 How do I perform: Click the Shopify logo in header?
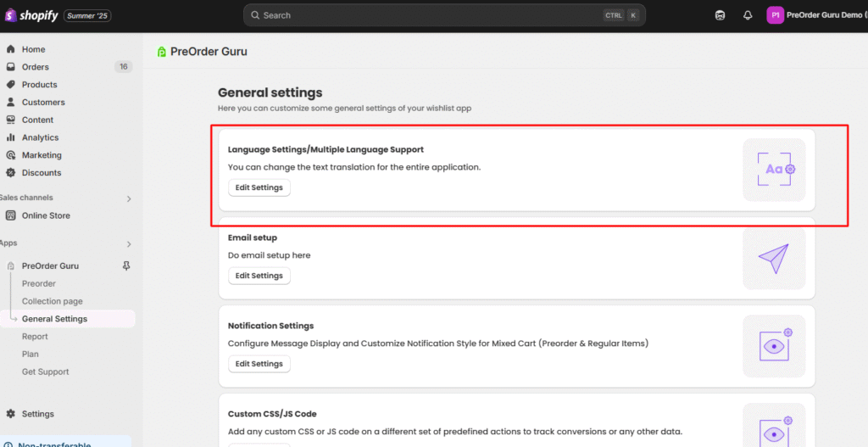pyautogui.click(x=32, y=15)
